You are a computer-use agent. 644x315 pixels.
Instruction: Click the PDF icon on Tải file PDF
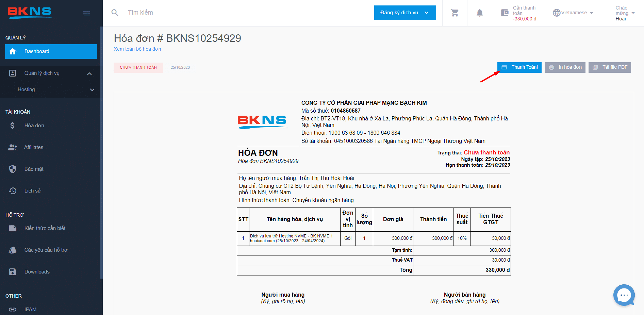tap(595, 67)
